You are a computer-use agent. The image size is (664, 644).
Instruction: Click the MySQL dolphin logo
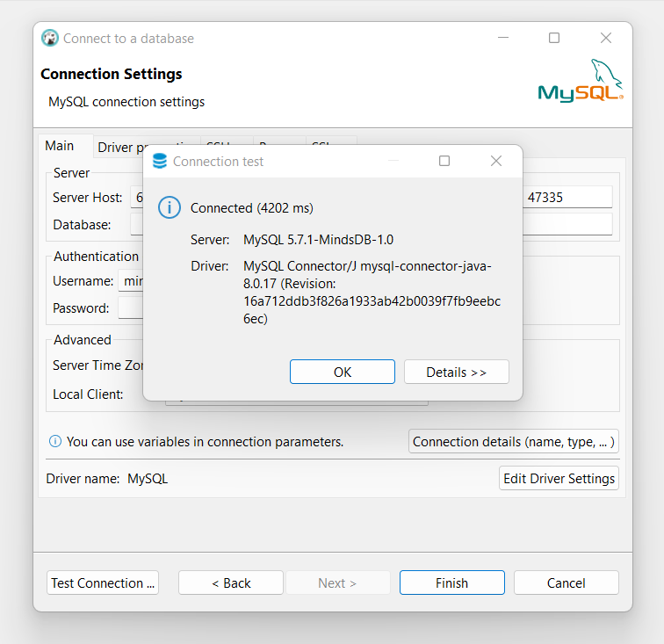coord(581,82)
